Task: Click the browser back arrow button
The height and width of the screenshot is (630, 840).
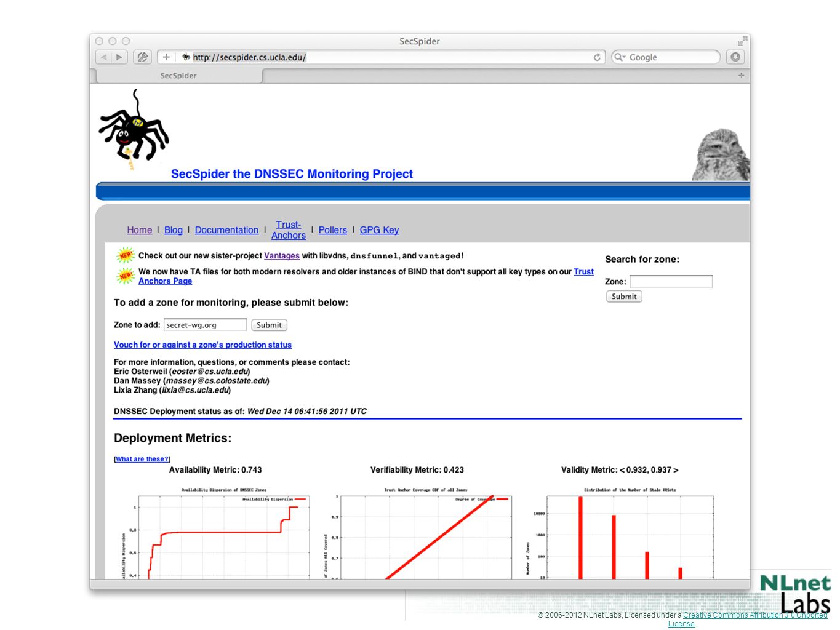Action: click(x=103, y=57)
